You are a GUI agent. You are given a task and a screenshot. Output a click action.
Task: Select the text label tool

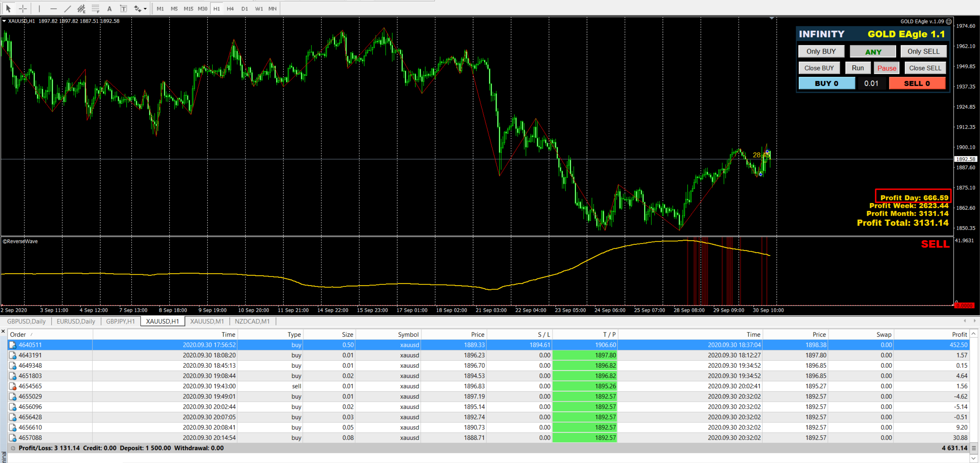123,8
